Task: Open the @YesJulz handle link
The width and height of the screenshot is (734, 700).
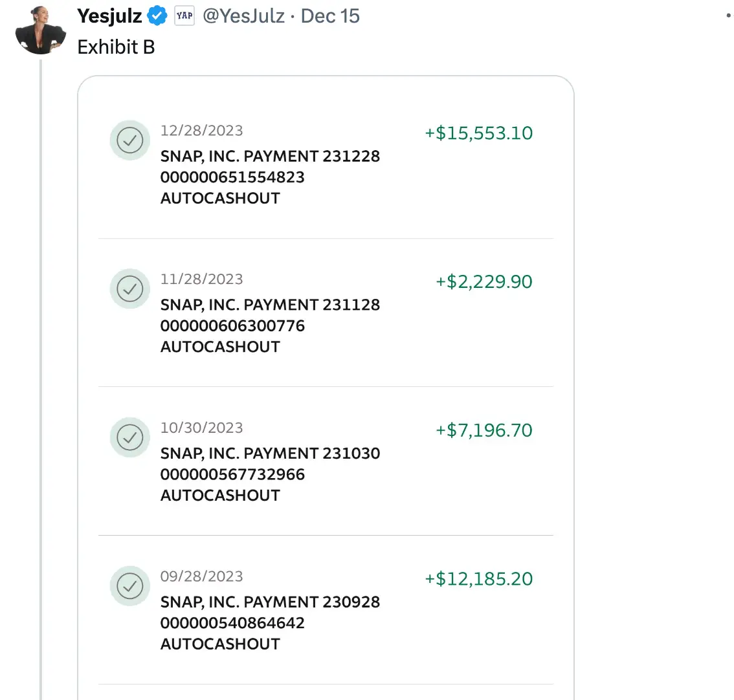Action: [x=243, y=16]
